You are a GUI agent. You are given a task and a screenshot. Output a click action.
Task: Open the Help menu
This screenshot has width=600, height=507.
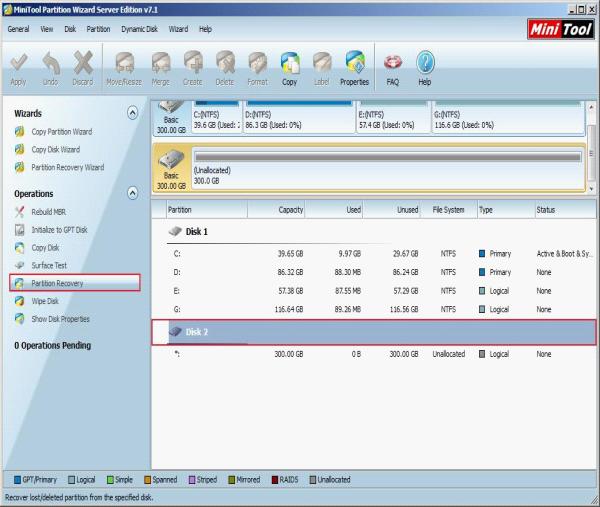205,29
